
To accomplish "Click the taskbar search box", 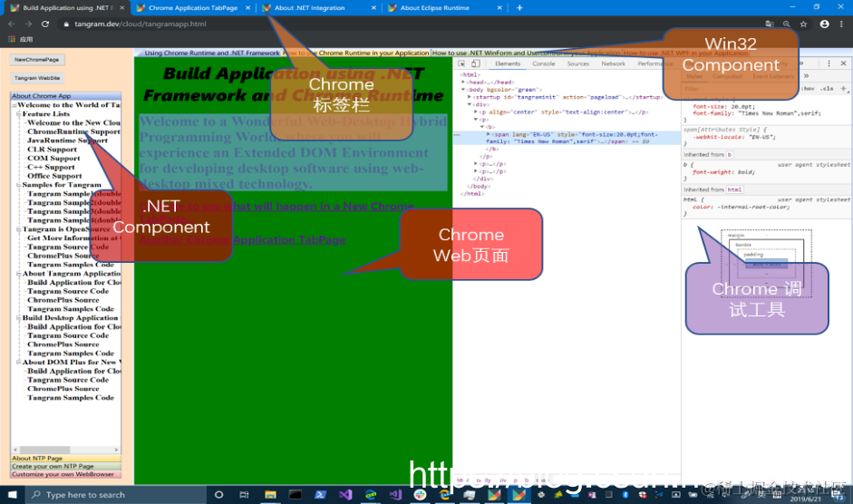I will click(115, 495).
